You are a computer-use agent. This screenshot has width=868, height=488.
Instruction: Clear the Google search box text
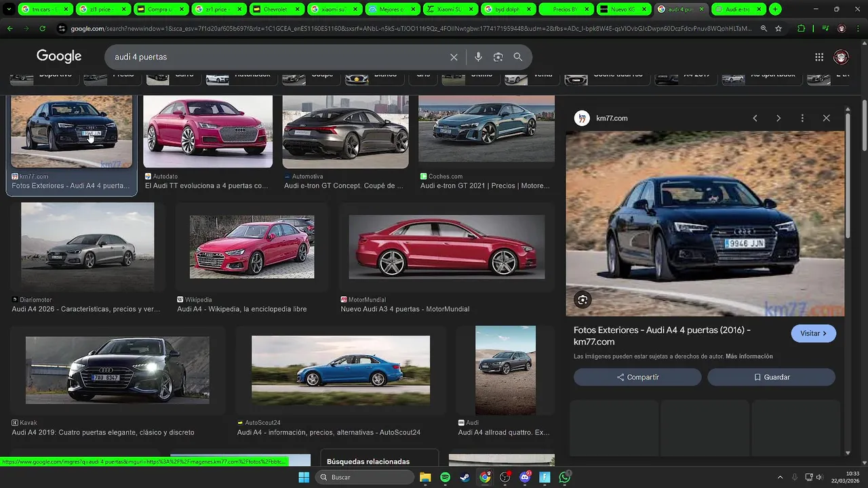pos(454,57)
